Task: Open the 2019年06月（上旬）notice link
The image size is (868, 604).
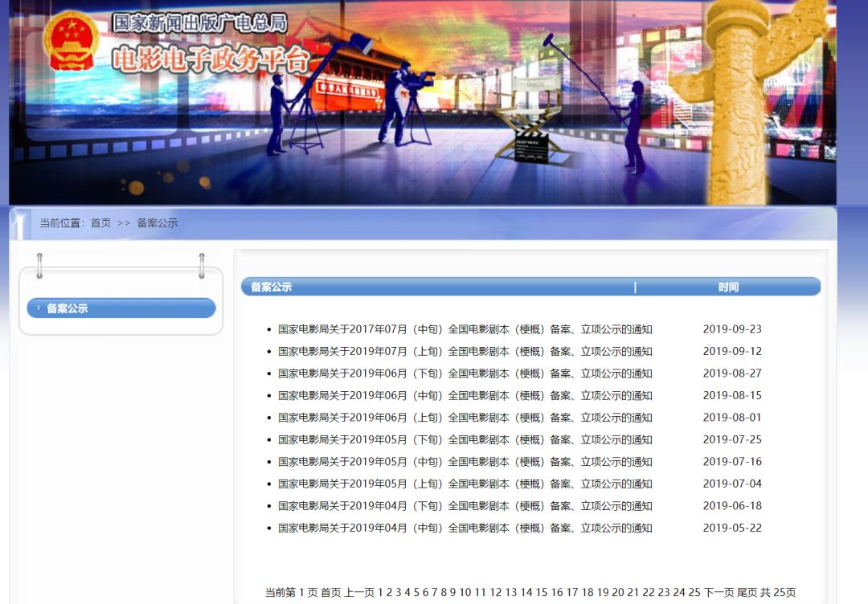Action: tap(465, 418)
